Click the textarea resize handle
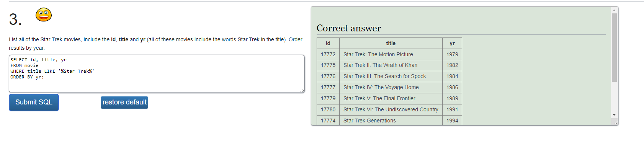 pyautogui.click(x=302, y=90)
